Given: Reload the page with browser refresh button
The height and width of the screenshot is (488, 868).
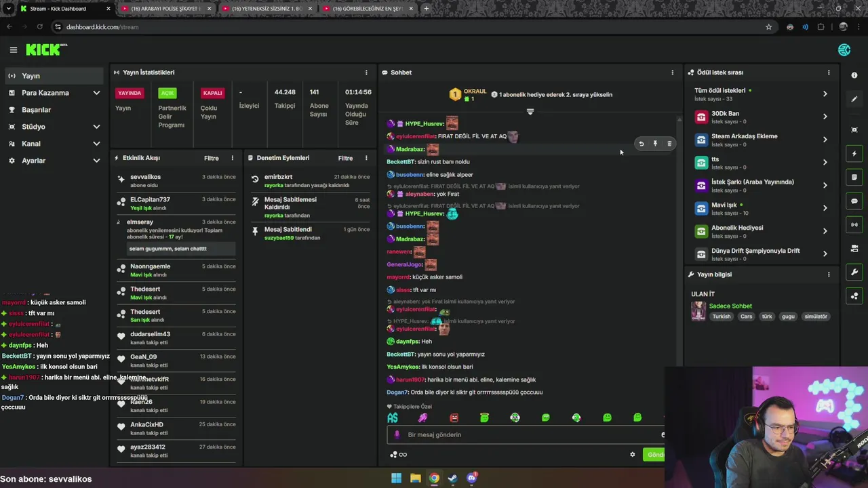Looking at the screenshot, I should click(x=39, y=27).
